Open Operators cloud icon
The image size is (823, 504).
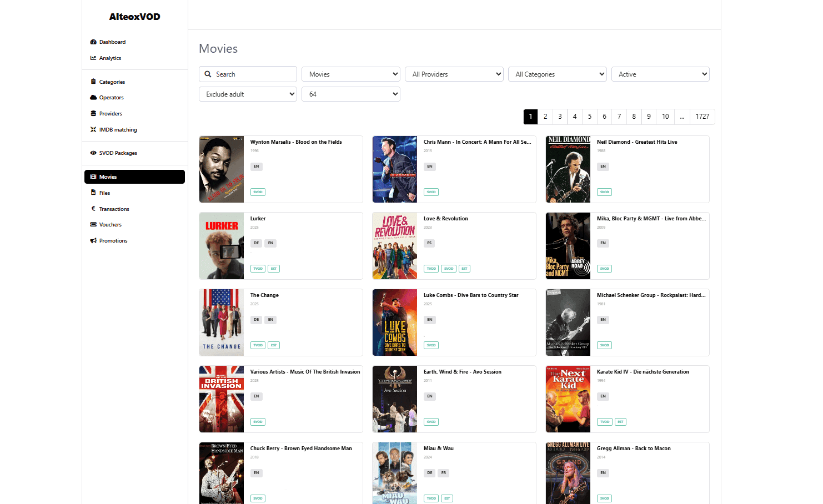point(93,98)
